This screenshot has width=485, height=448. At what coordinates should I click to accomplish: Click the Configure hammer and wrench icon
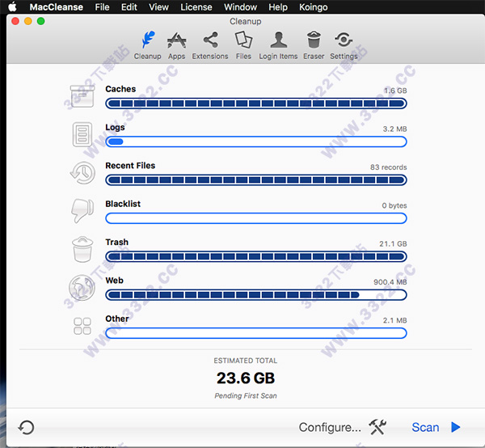pyautogui.click(x=377, y=427)
